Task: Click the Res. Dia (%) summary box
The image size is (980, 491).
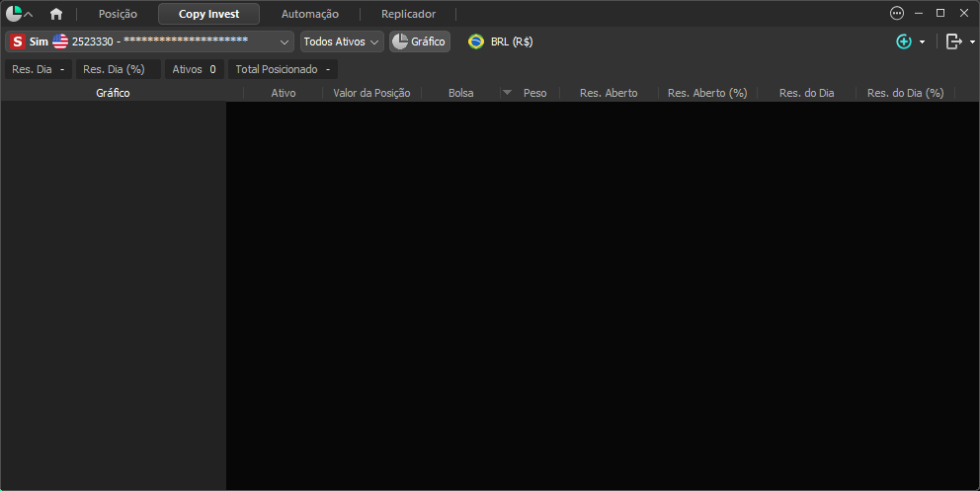Action: [x=119, y=69]
